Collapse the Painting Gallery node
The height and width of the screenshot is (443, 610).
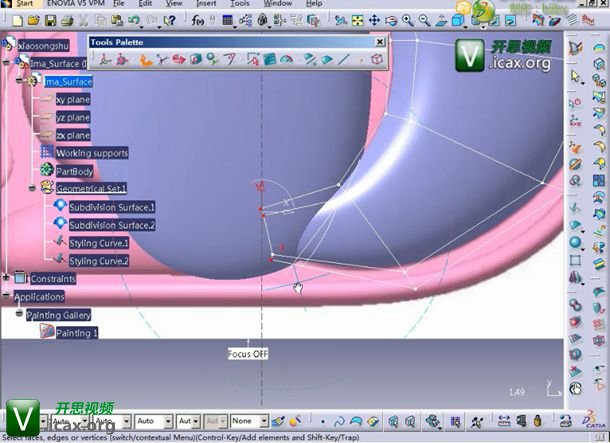pos(19,313)
